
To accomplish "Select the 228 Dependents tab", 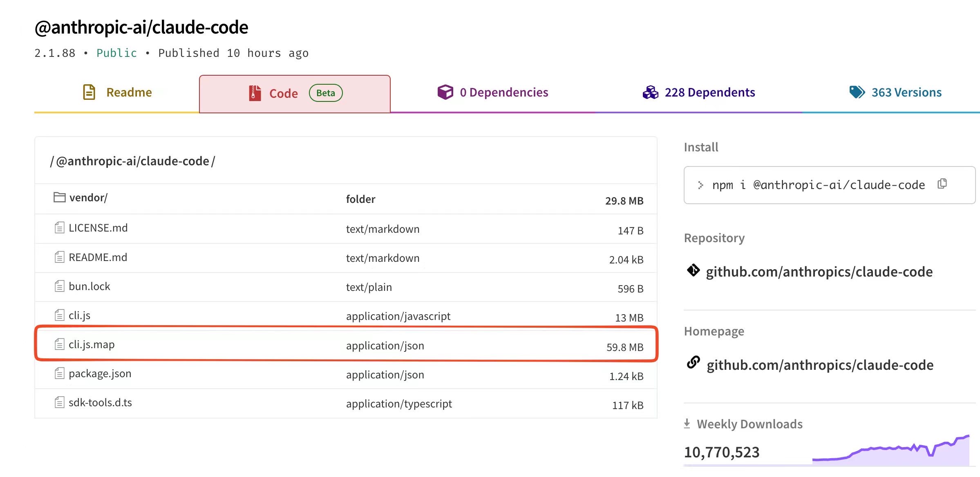I will coord(709,92).
